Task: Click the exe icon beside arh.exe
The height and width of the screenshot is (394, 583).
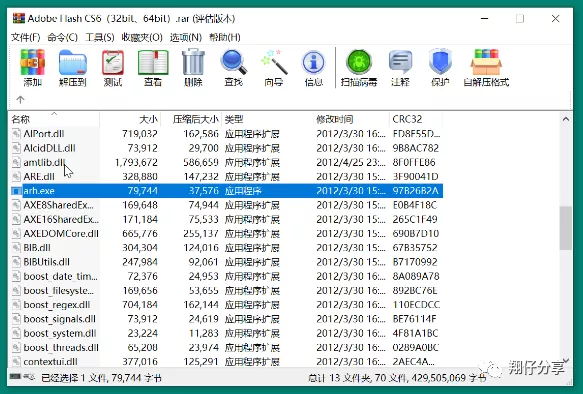Action: click(x=16, y=191)
